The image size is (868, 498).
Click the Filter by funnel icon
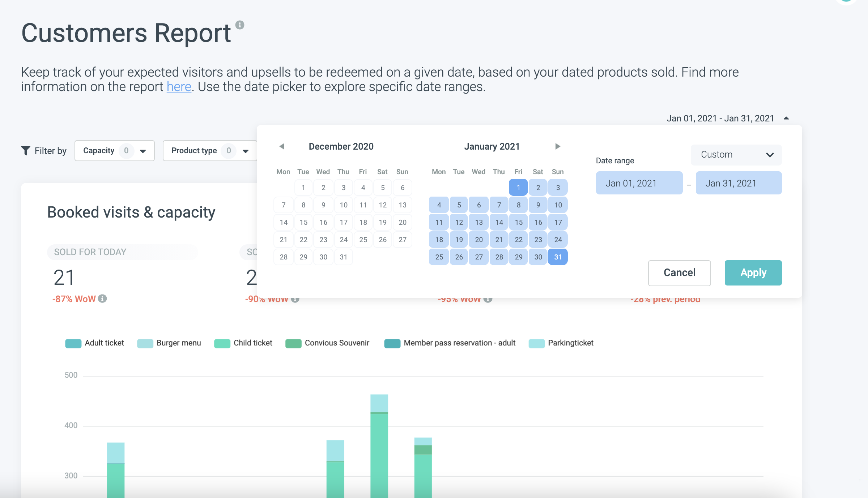point(26,151)
